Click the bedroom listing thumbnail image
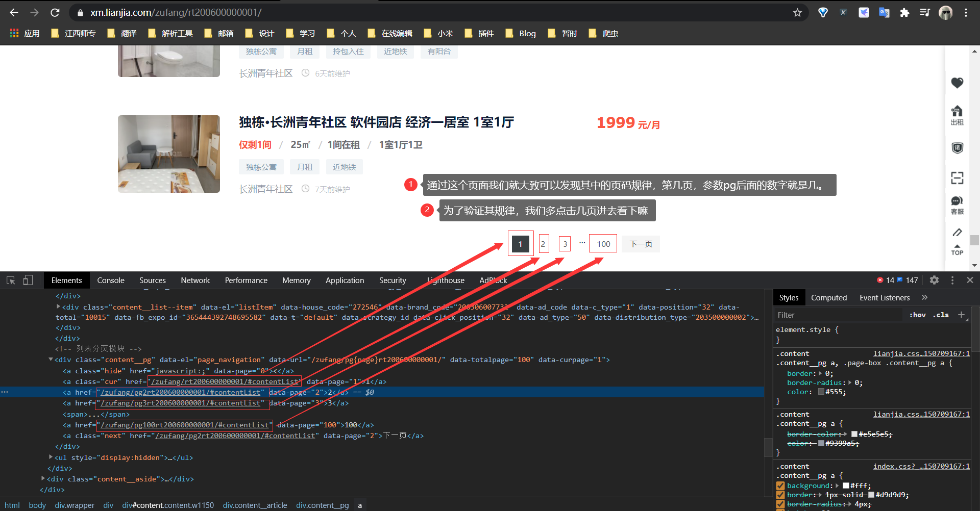The height and width of the screenshot is (511, 980). pos(169,154)
